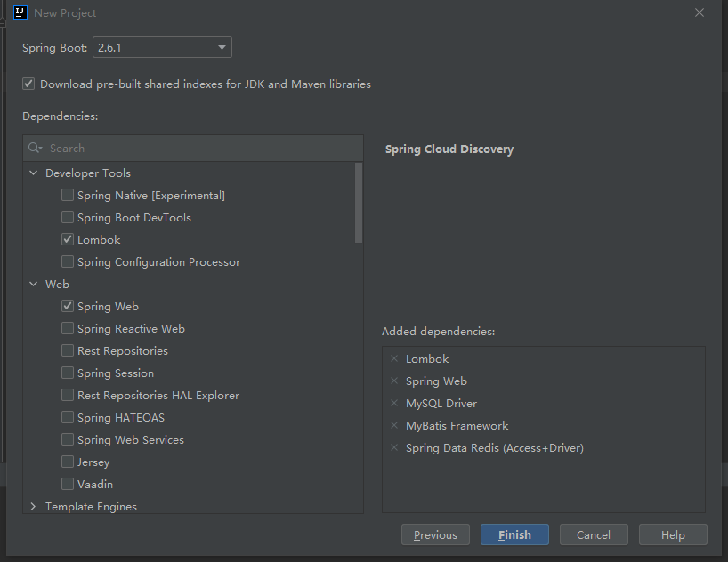
Task: Select the Web category label
Action: point(57,284)
